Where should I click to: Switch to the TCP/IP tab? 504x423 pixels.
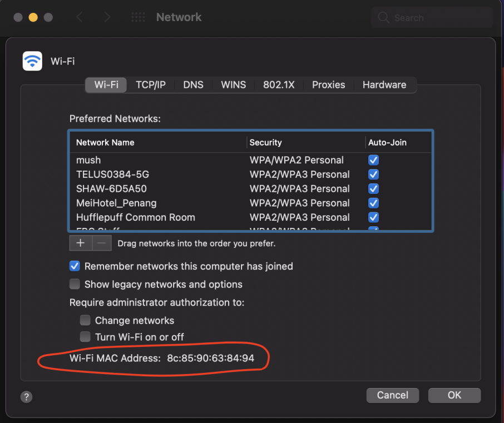[x=151, y=84]
